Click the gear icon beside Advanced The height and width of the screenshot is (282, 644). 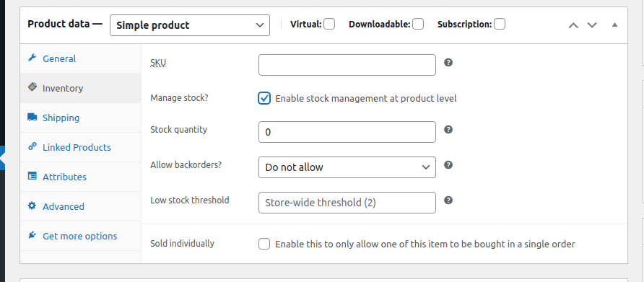(32, 206)
